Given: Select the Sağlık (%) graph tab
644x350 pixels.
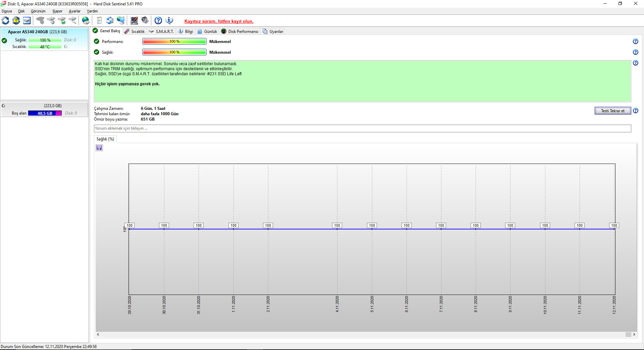Looking at the screenshot, I should tap(105, 139).
